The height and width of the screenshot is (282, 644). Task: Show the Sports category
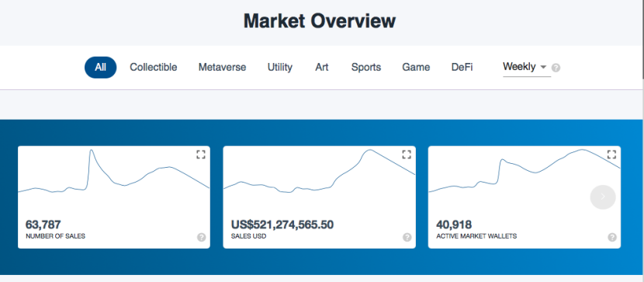[366, 68]
